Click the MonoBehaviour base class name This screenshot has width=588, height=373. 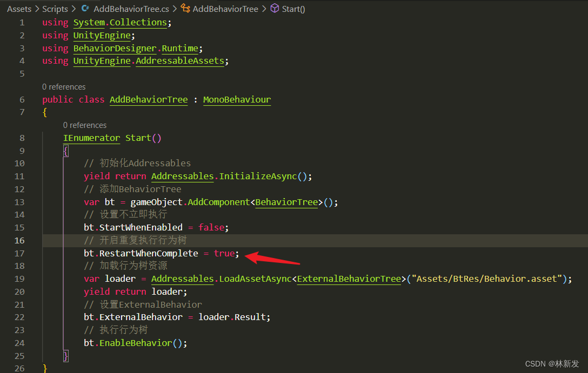[x=237, y=100]
